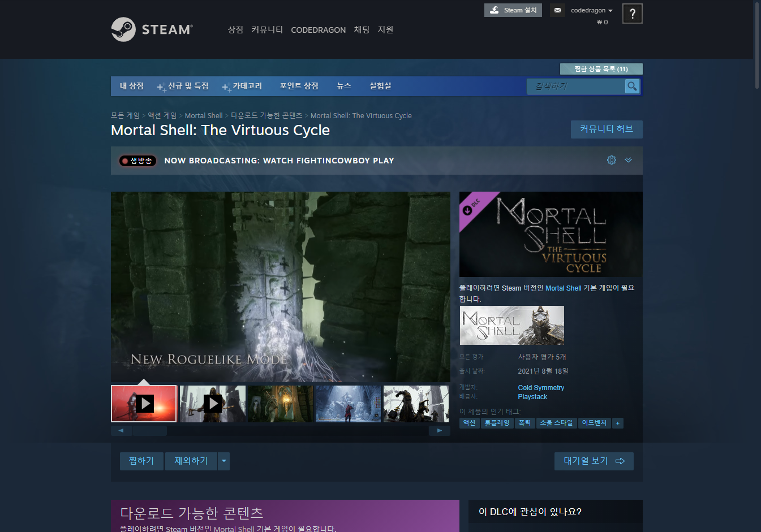Click the Steam 설치 install button
Screen dimensions: 761x532
513,10
